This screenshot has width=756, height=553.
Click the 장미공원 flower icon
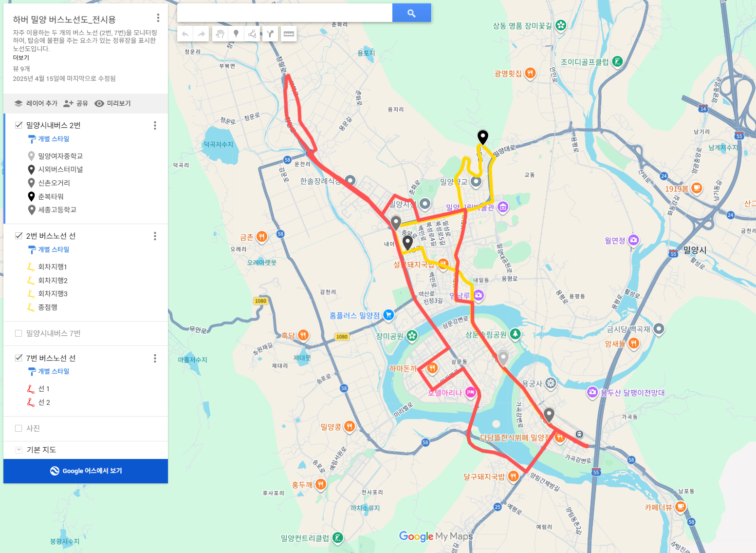412,336
